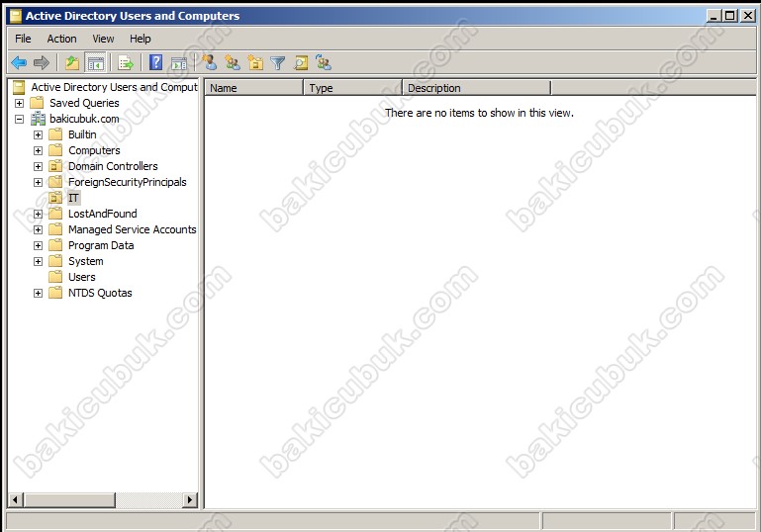Sort by the Type column header

[x=353, y=88]
